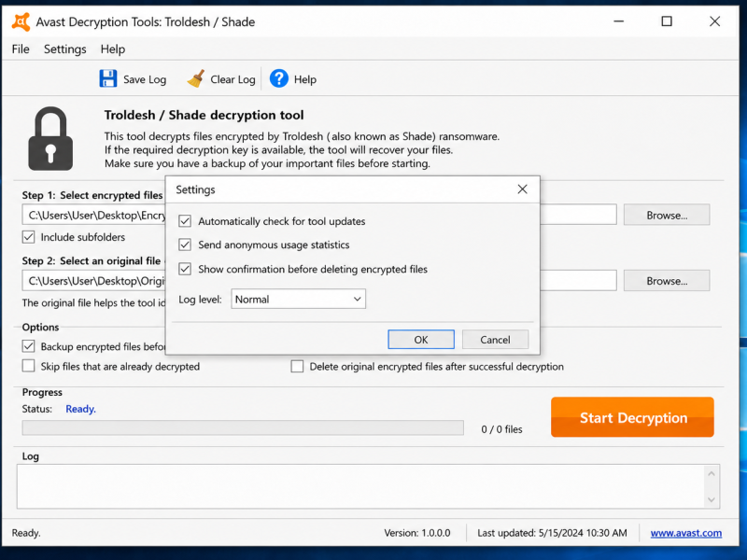Viewport: 747px width, 560px height.
Task: Click the Avast logo in title bar
Action: [21, 21]
